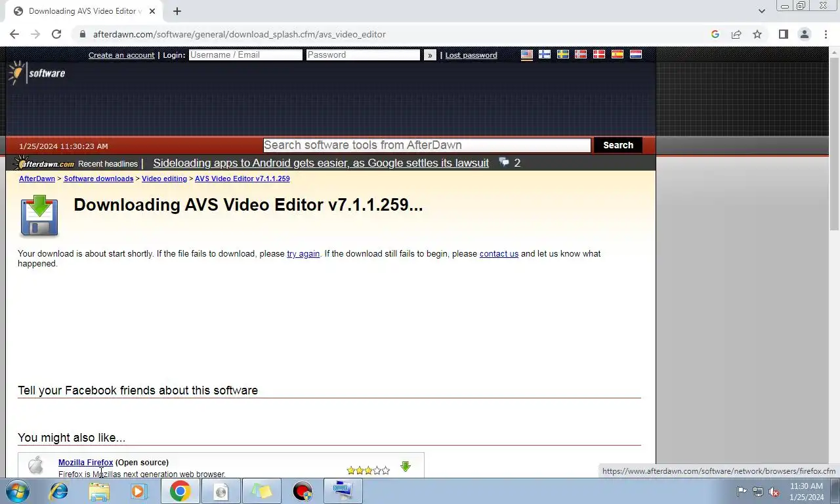Image resolution: width=840 pixels, height=504 pixels.
Task: Open Create an account link
Action: [121, 55]
